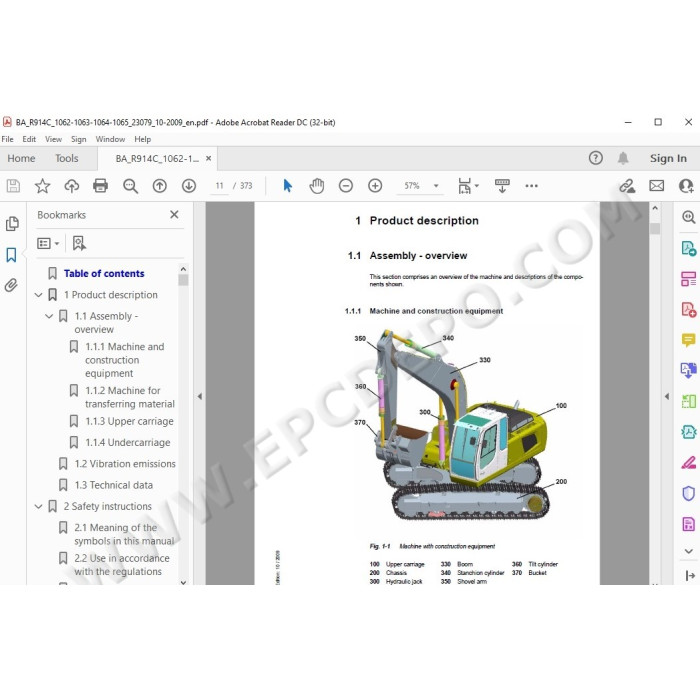Open Comment tool
The height and width of the screenshot is (700, 700).
688,340
